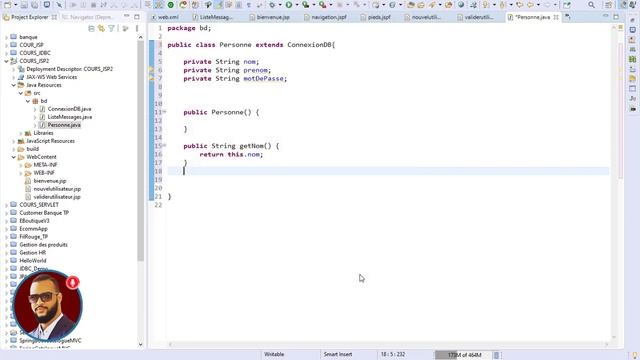Click the Project Explorer filter funnel icon
This screenshot has height=360, width=640.
click(x=111, y=28)
